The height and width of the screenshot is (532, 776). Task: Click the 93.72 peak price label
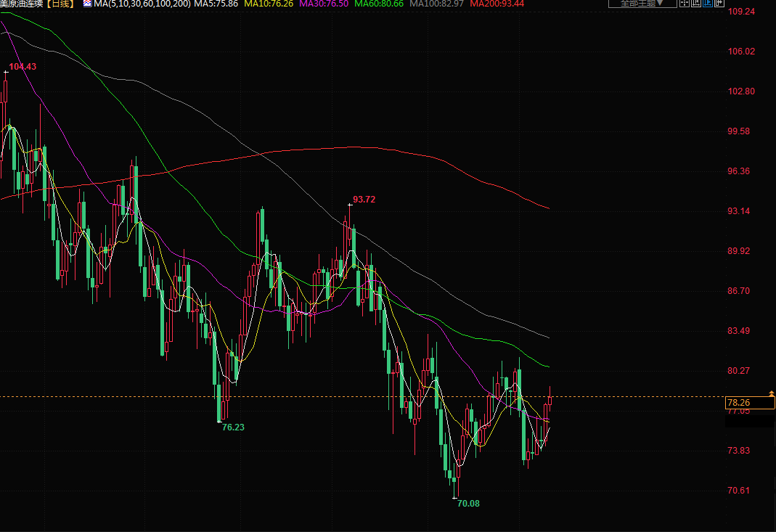[364, 200]
